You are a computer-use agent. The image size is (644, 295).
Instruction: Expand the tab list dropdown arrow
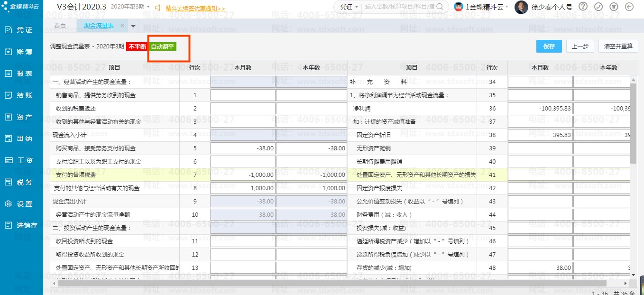click(133, 26)
